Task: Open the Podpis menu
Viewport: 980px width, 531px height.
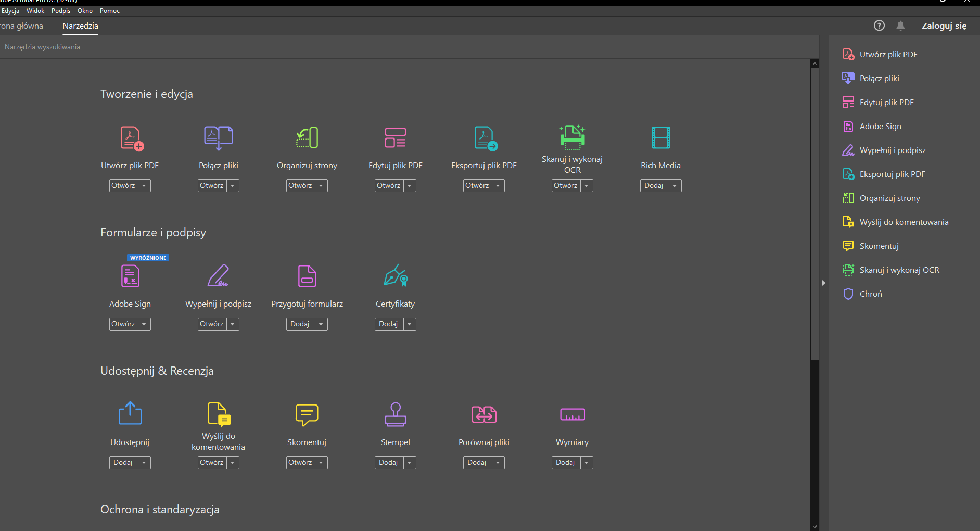Action: point(61,11)
